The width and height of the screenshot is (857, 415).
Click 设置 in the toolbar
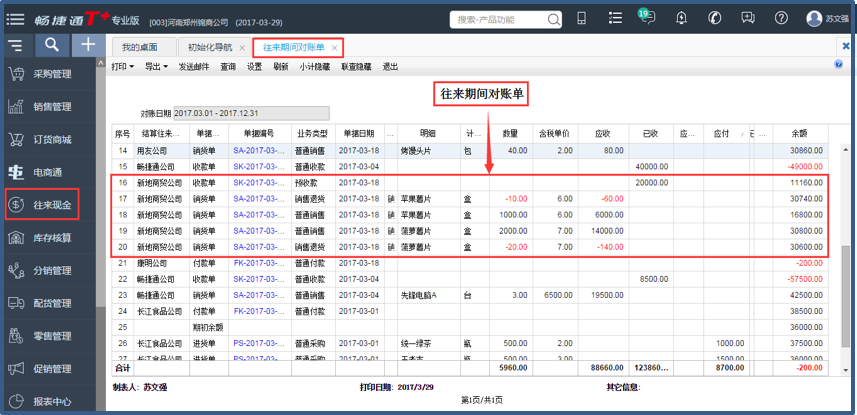click(x=255, y=67)
